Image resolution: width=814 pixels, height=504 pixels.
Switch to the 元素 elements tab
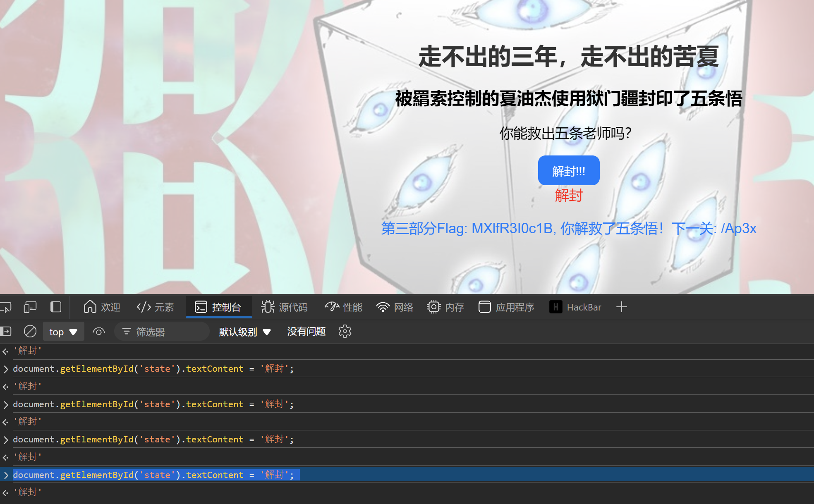coord(156,307)
